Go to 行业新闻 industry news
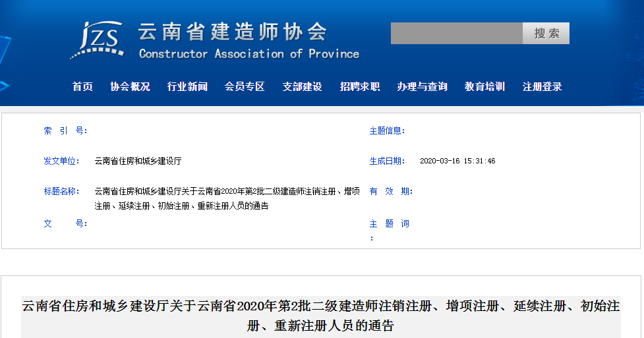This screenshot has height=338, width=644. point(187,87)
